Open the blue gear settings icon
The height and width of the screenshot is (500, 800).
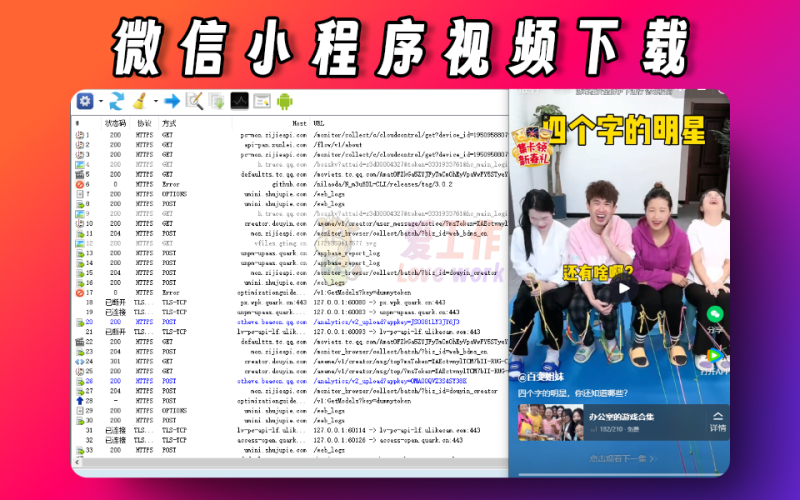tap(85, 101)
